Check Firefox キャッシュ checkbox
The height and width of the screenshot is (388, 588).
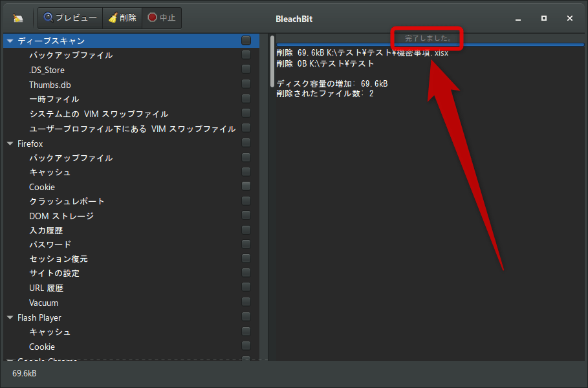click(246, 172)
